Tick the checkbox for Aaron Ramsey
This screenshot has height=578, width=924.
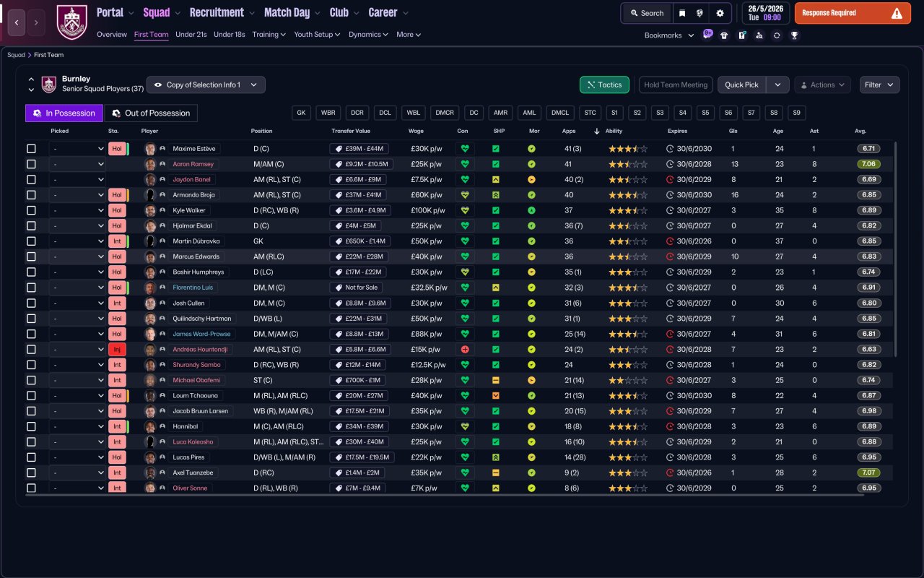(x=31, y=164)
